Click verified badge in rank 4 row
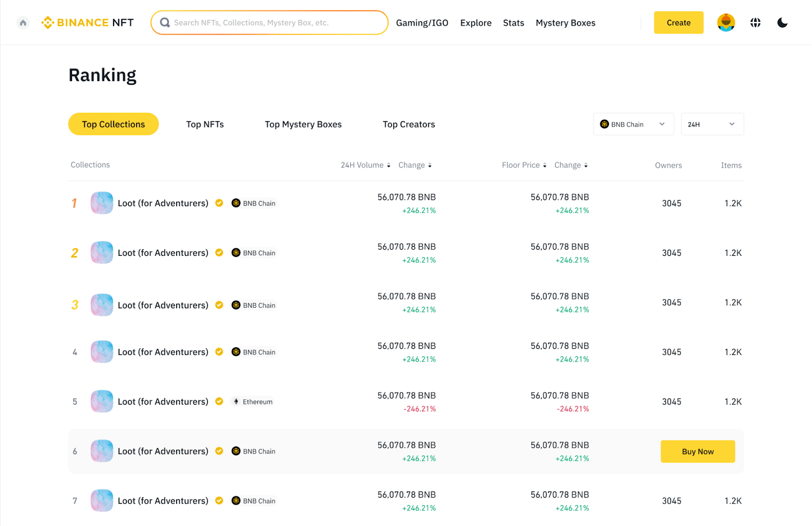This screenshot has height=526, width=812. pos(219,352)
